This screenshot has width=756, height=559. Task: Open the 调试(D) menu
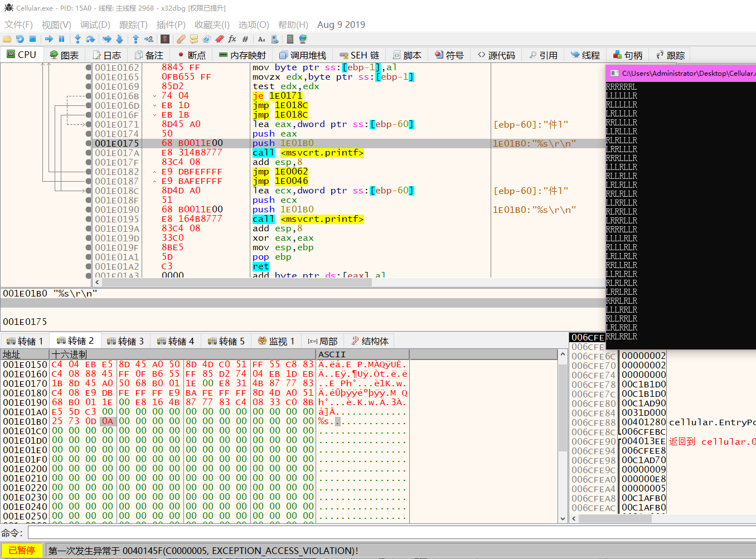coord(95,25)
